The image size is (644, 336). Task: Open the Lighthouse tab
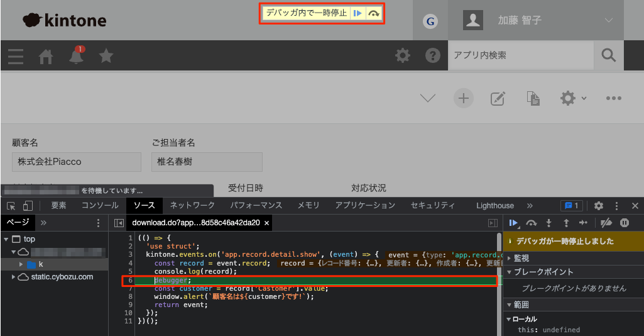click(x=495, y=206)
